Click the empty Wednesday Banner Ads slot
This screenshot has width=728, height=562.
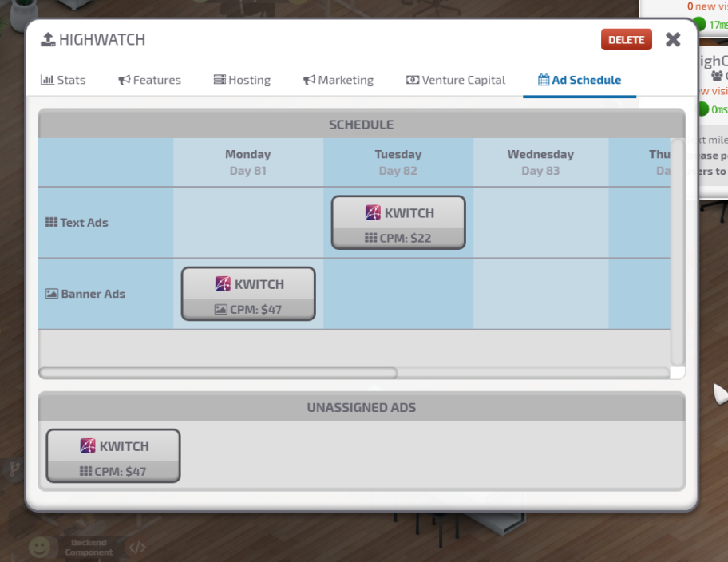coord(541,294)
